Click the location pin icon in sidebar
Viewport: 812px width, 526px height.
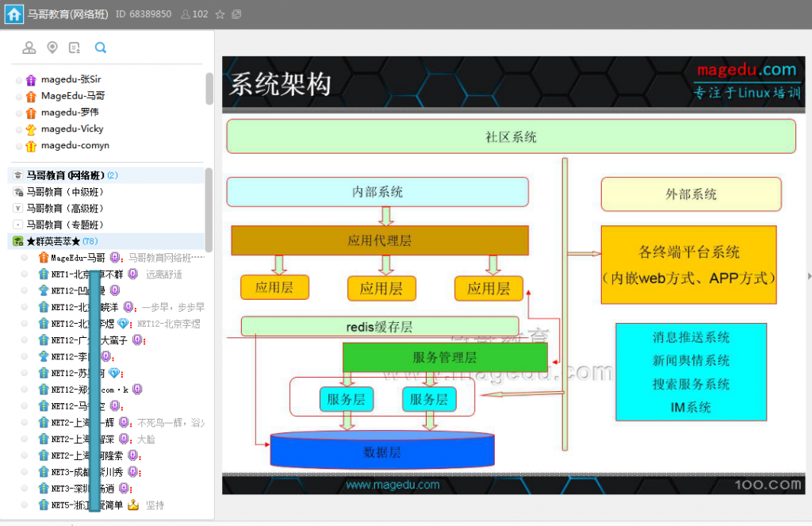pyautogui.click(x=52, y=48)
